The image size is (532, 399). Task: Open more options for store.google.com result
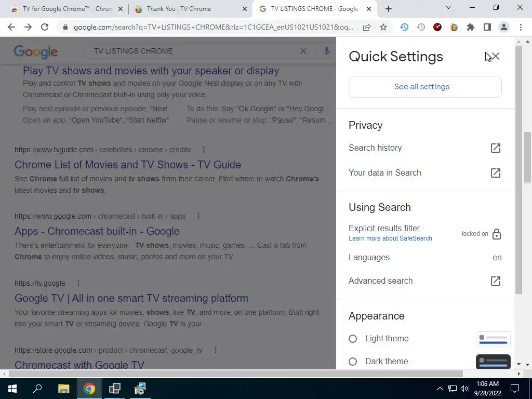pyautogui.click(x=216, y=350)
